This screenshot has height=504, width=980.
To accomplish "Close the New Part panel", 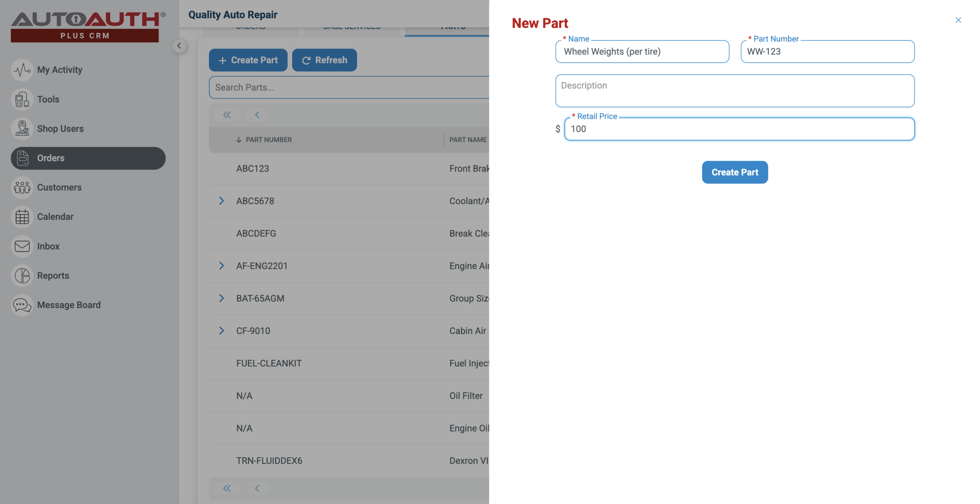I will (x=958, y=20).
